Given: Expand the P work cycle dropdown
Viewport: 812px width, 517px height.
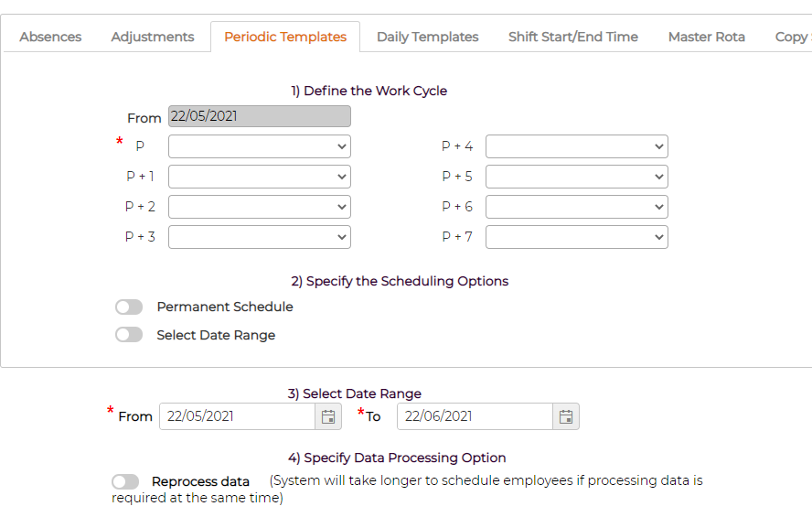Looking at the screenshot, I should 260,146.
